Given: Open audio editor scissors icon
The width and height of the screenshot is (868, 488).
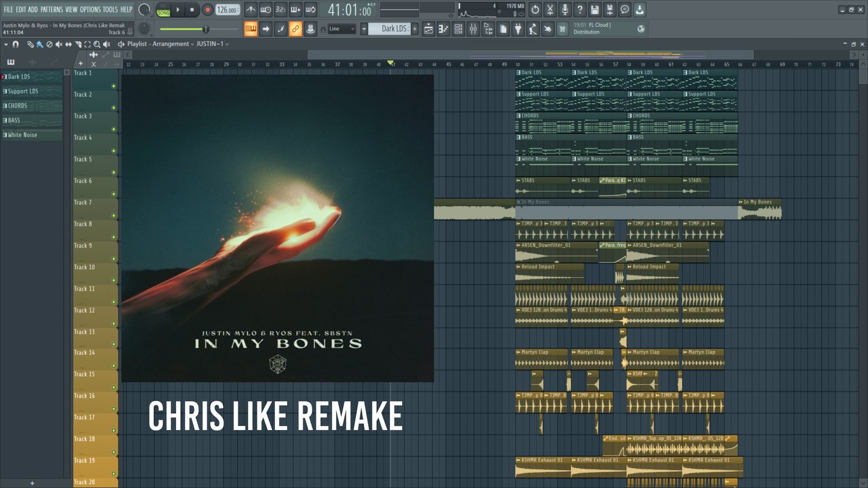Looking at the screenshot, I should pos(550,10).
